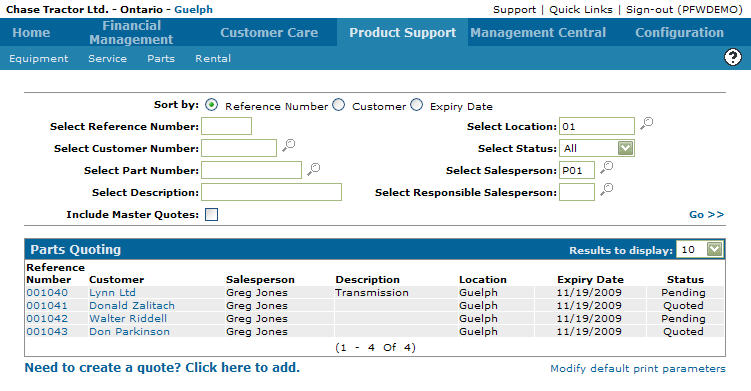The image size is (751, 391).
Task: Click Select Part Number lookup magnifier
Action: coord(313,169)
